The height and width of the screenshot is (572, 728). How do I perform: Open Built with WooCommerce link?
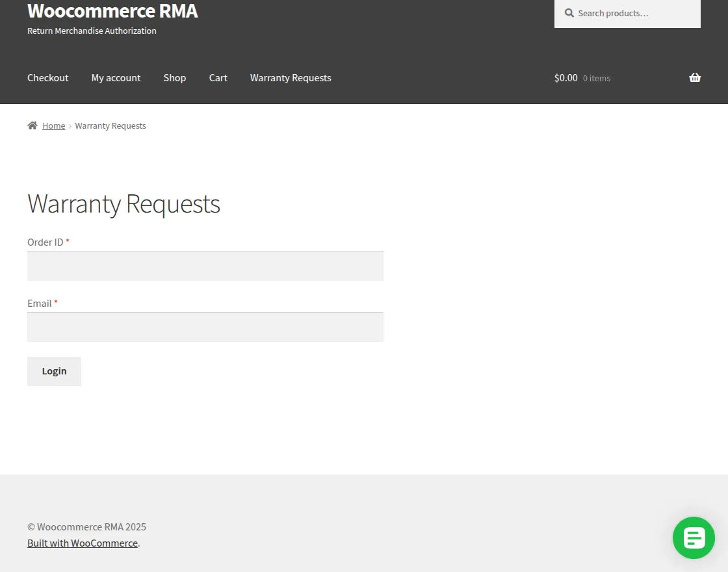coord(82,543)
